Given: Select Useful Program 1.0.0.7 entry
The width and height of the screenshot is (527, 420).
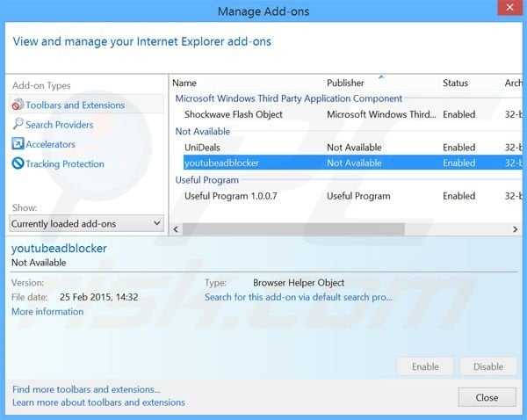Looking at the screenshot, I should [230, 196].
